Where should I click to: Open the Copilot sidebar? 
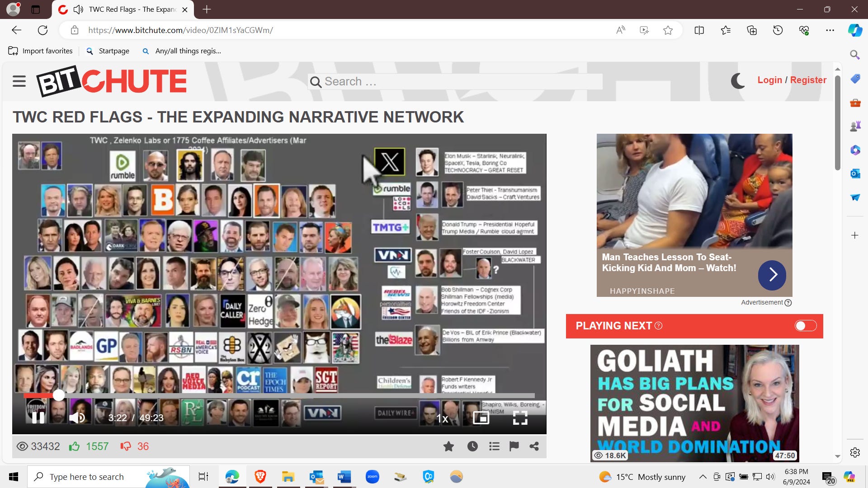855,30
